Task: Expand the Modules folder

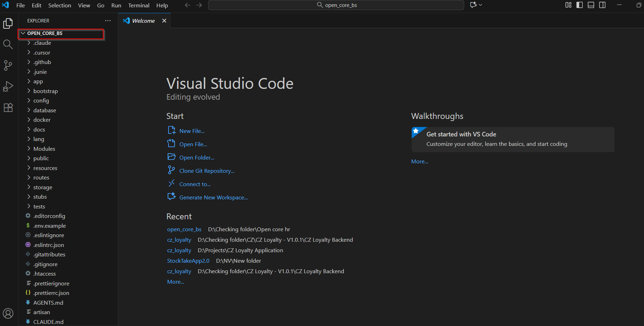Action: click(44, 149)
